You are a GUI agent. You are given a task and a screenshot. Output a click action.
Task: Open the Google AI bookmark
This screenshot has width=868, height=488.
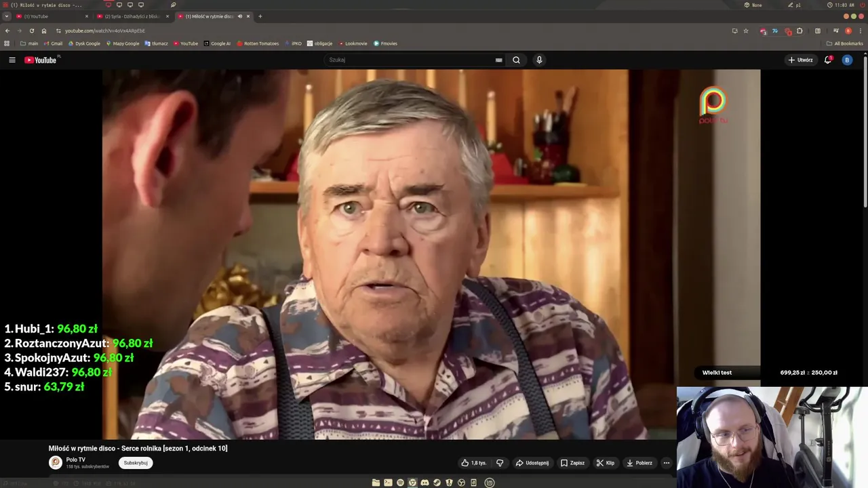point(217,43)
